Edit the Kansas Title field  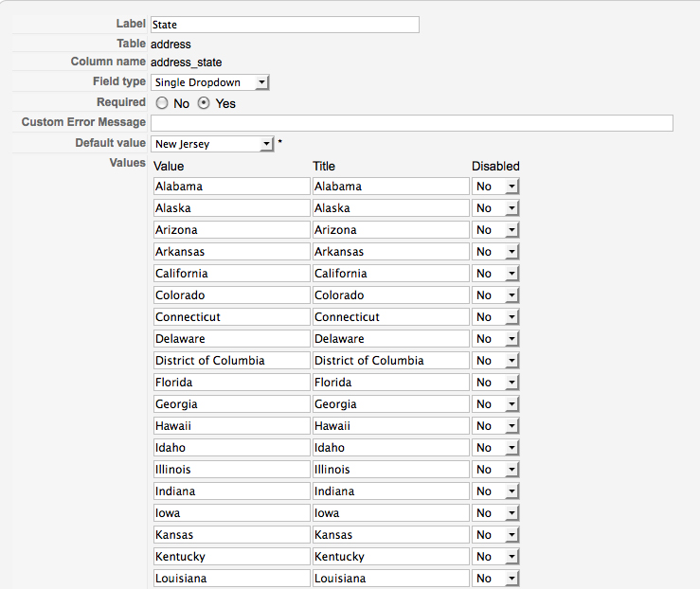tap(390, 535)
